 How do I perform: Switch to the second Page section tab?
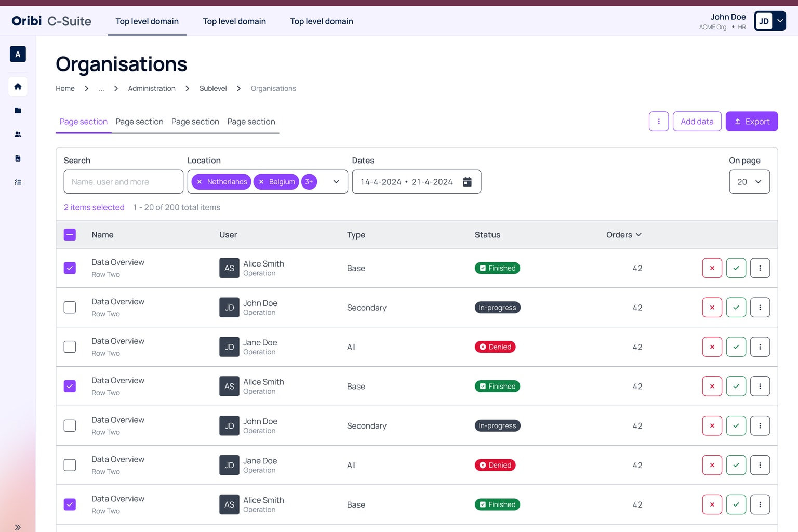point(139,122)
